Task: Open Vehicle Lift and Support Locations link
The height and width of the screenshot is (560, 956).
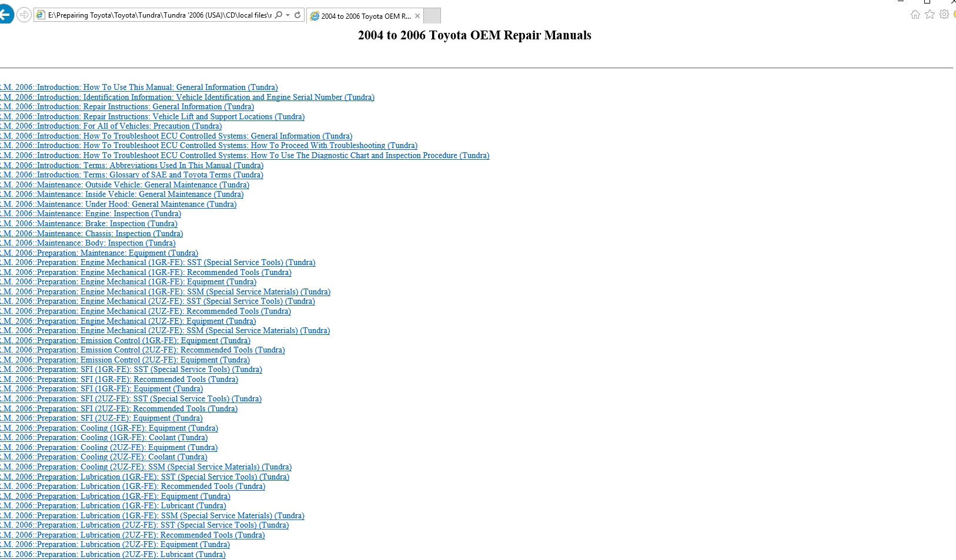Action: coord(152,117)
